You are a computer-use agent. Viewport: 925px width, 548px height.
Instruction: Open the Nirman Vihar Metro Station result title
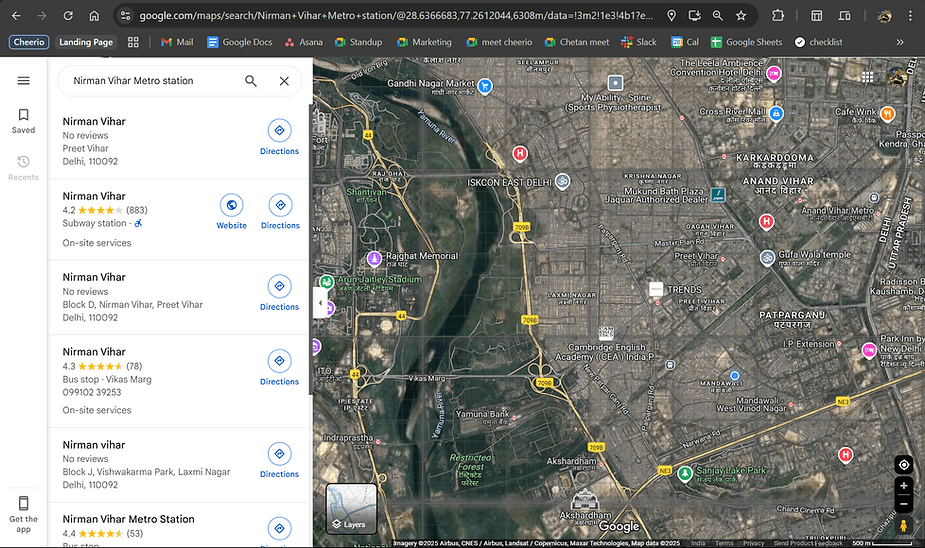pos(129,519)
